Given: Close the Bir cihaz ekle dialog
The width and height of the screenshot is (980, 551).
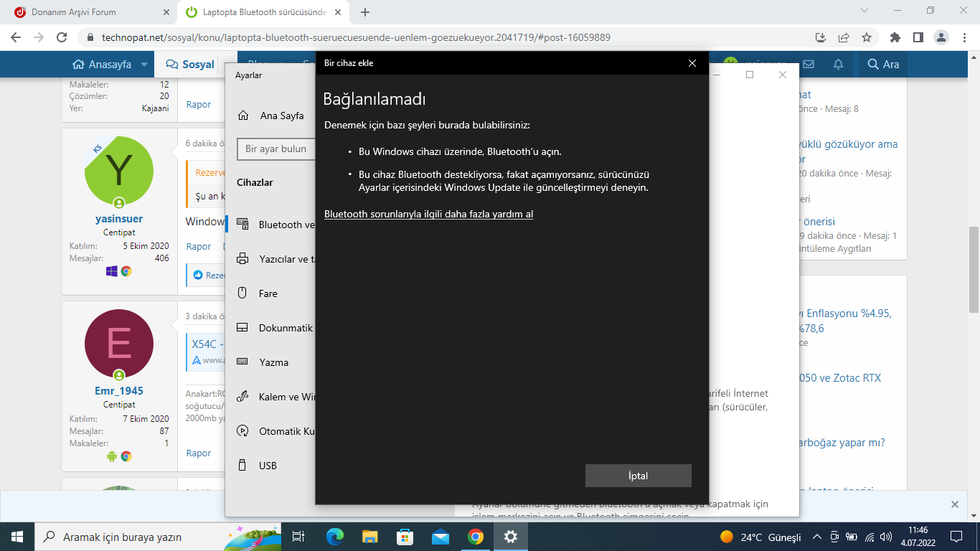Looking at the screenshot, I should coord(692,63).
